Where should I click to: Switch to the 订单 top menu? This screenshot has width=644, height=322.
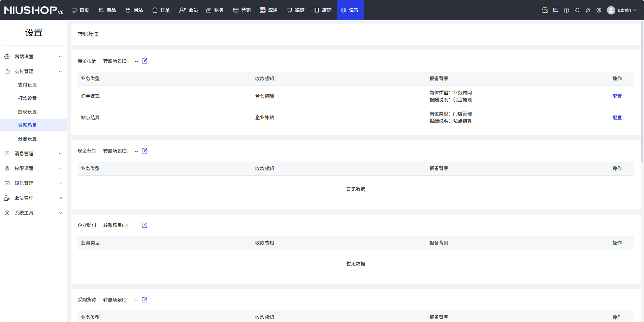(x=161, y=10)
